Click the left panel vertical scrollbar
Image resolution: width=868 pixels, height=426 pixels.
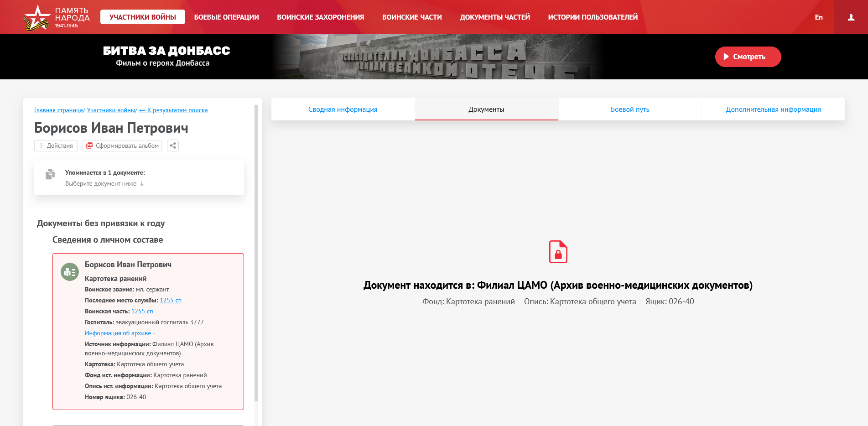256,251
